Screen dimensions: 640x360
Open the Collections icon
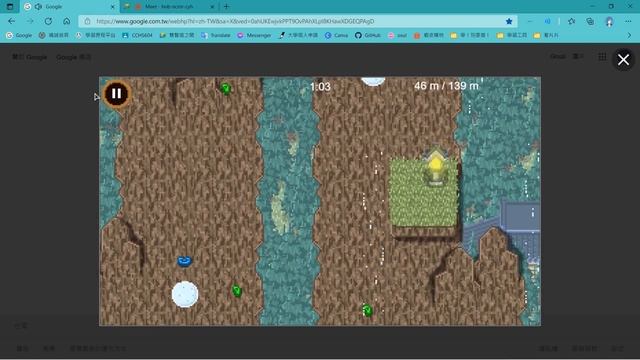pyautogui.click(x=590, y=21)
